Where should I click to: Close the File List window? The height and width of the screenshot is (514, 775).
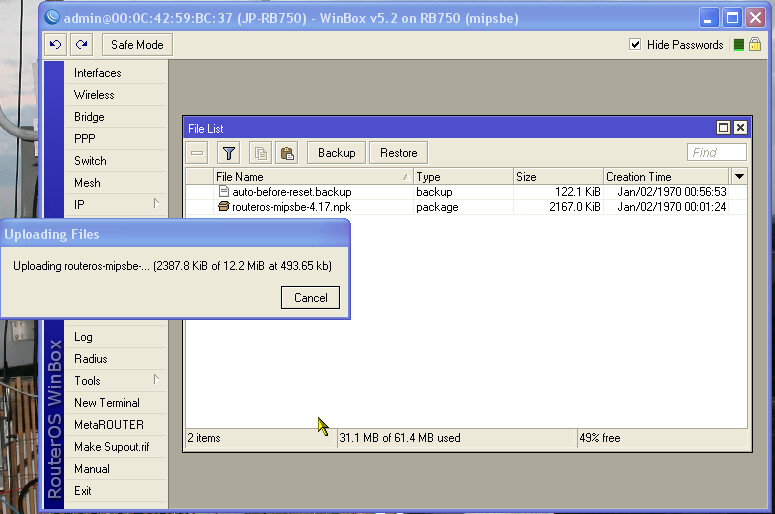740,128
